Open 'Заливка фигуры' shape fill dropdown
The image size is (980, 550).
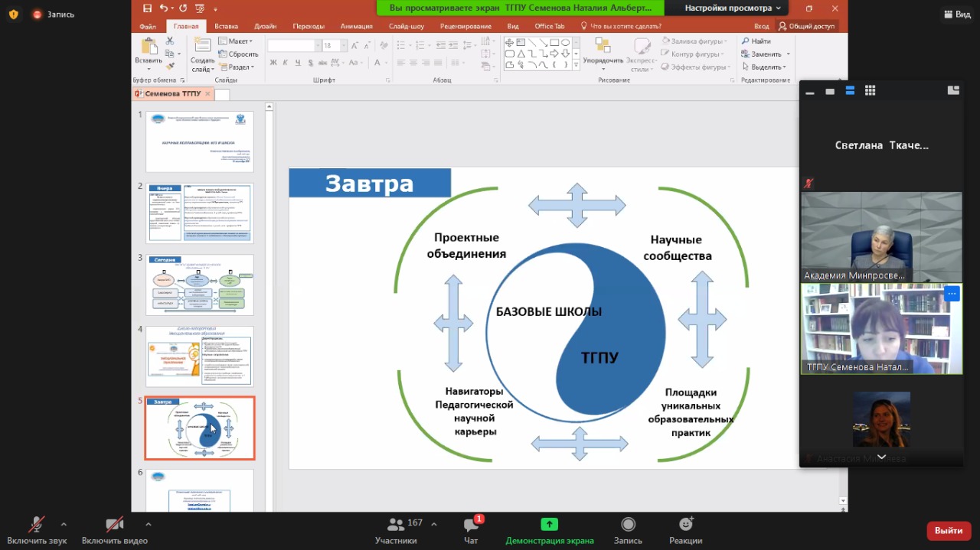tap(694, 41)
